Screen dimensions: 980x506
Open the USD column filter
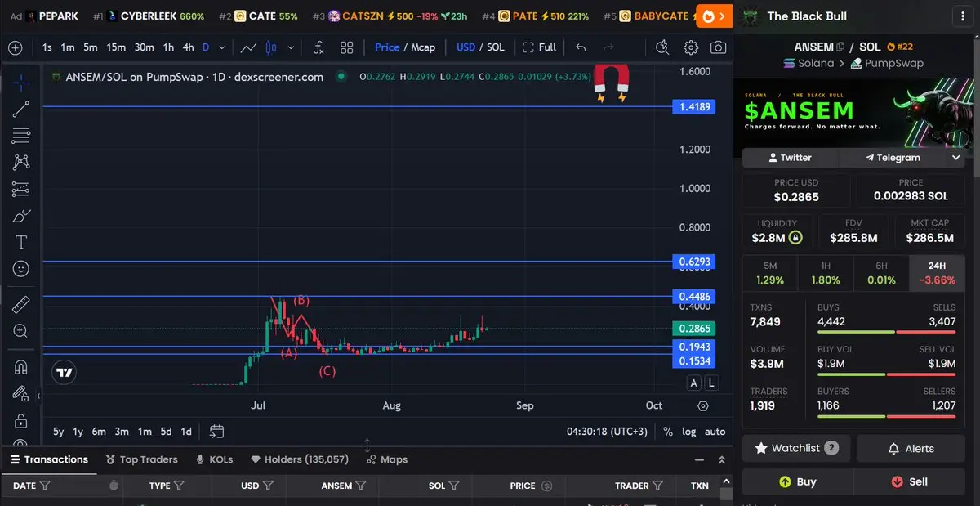(x=268, y=486)
